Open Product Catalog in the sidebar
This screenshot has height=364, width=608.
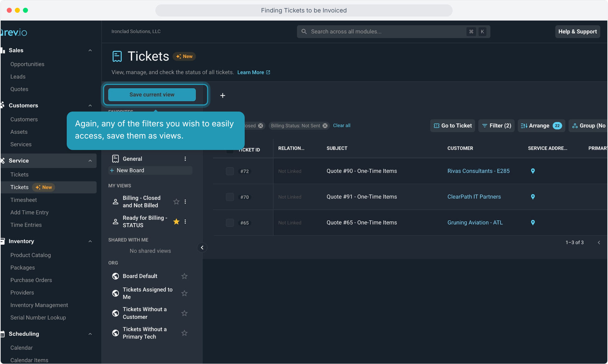[31, 255]
